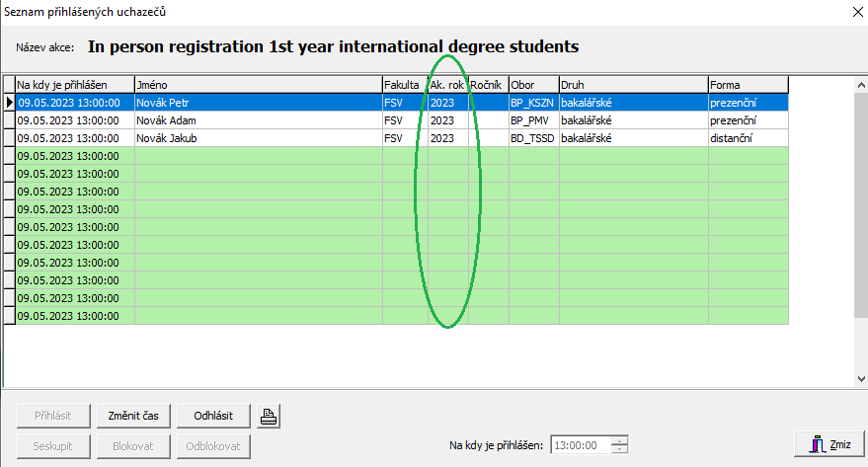
Task: Click the Ak. rok column header
Action: tap(446, 85)
